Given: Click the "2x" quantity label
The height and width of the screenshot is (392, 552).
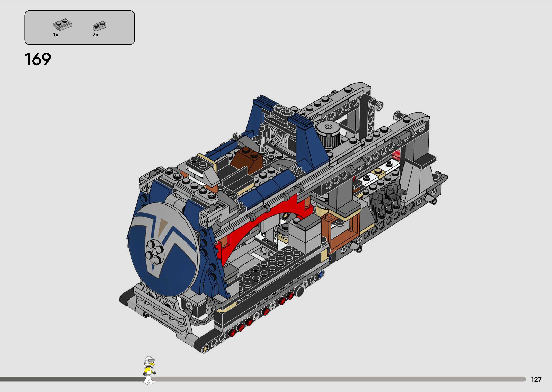Looking at the screenshot, I should 96,35.
